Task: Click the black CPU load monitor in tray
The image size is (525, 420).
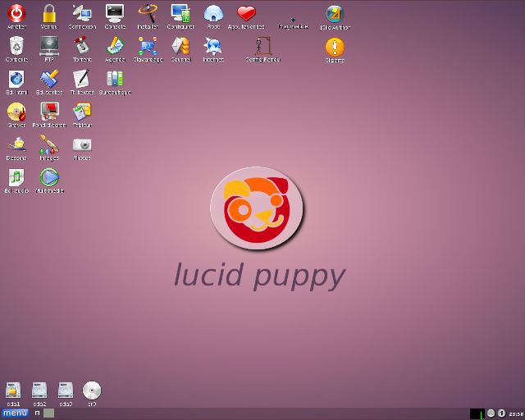Action: pos(477,413)
